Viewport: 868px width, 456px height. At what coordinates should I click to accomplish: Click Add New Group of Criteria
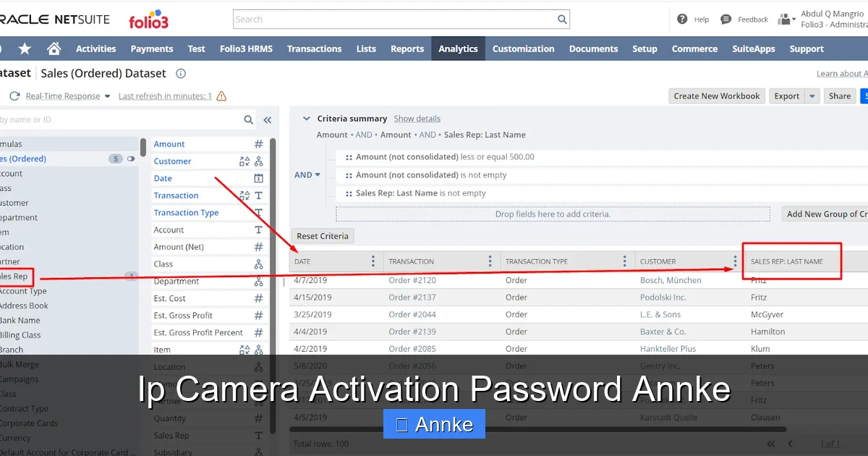tap(825, 214)
